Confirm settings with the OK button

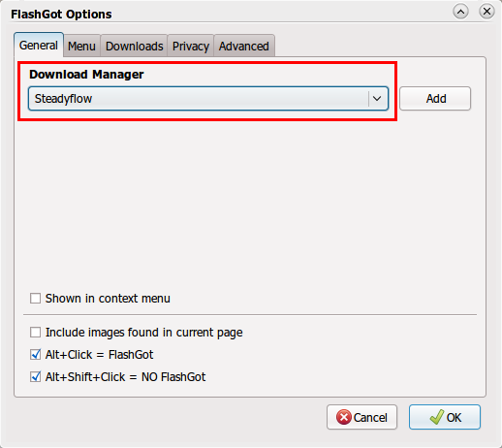coord(445,417)
